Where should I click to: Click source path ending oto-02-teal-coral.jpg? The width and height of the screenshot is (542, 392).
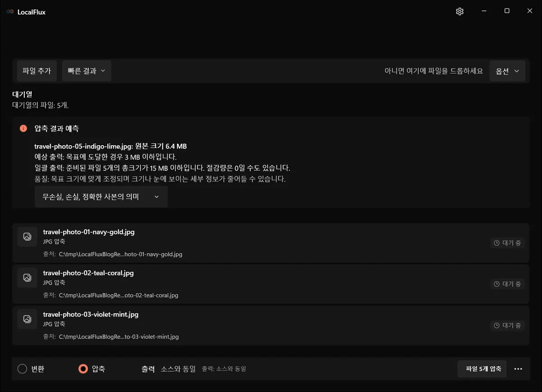point(119,295)
